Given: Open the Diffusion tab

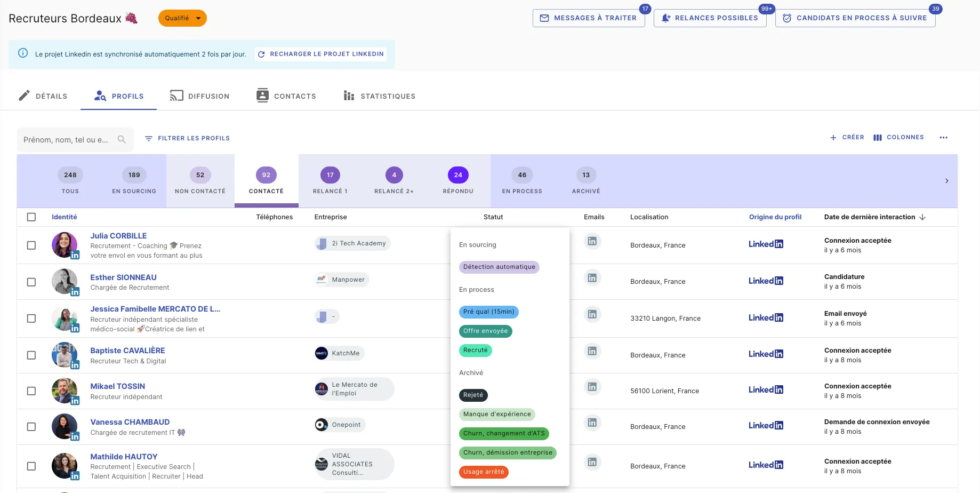Looking at the screenshot, I should (x=200, y=96).
